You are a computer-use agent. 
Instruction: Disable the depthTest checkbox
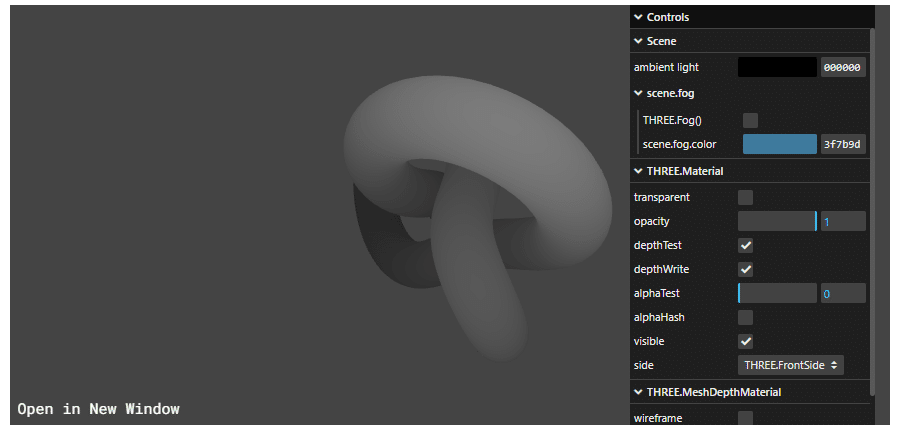[745, 245]
